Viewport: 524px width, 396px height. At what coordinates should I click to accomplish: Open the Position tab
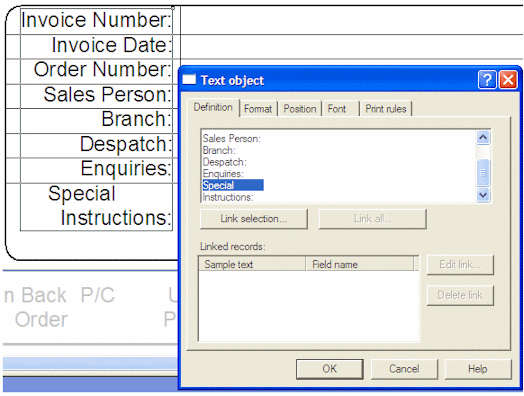point(300,109)
